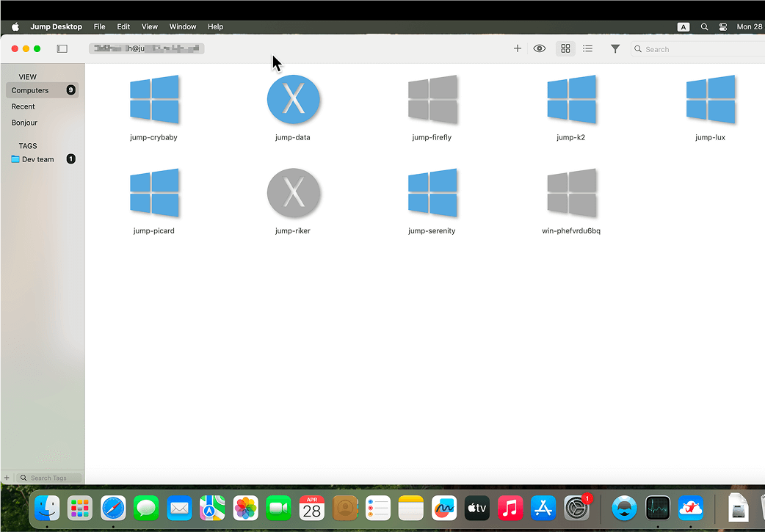The image size is (765, 532).
Task: Open the filter options
Action: (615, 48)
